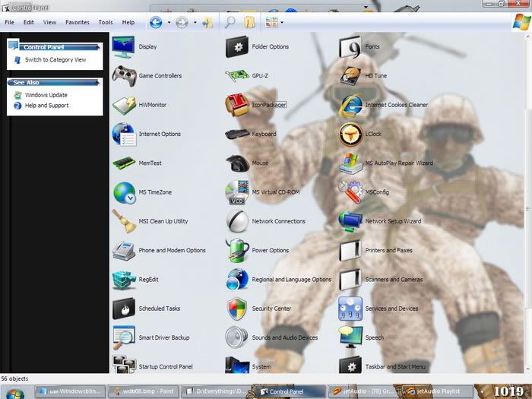Expand the Back button history dropdown
The height and width of the screenshot is (399, 532).
[169, 23]
